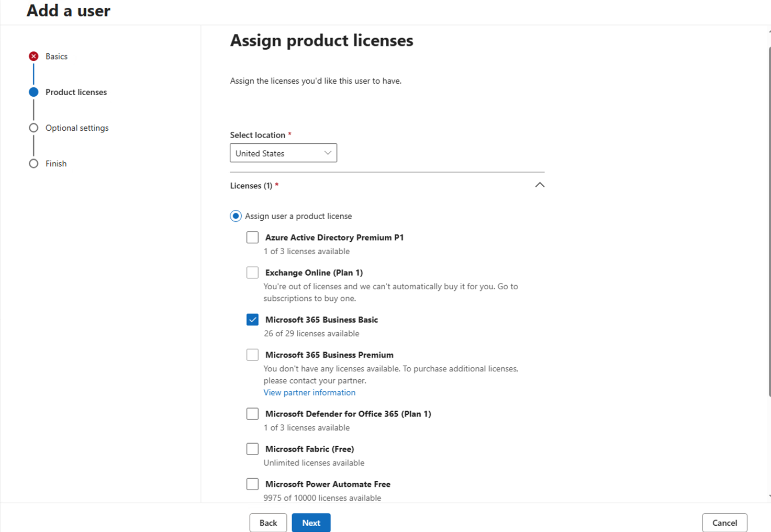Click '9975 of 10000 licenses available' text
The width and height of the screenshot is (771, 532).
[322, 498]
